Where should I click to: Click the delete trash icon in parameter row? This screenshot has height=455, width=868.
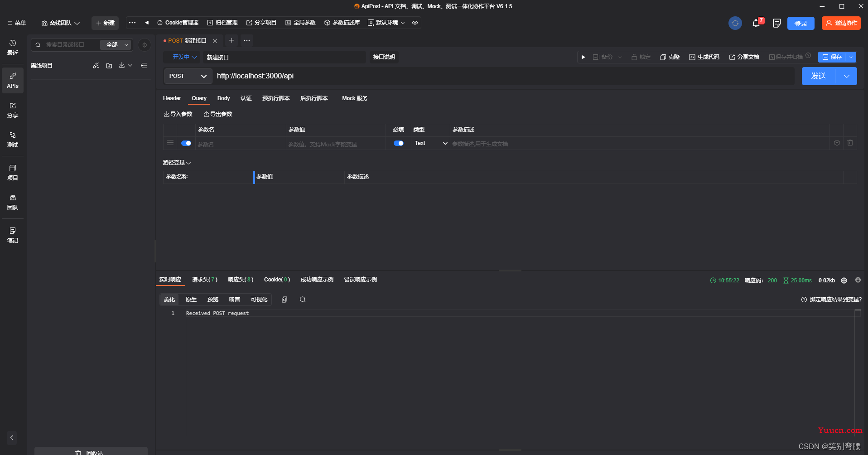tap(850, 143)
